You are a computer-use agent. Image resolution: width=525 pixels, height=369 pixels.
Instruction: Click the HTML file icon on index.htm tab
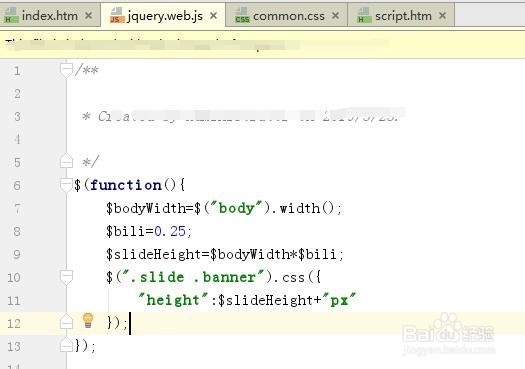click(11, 16)
